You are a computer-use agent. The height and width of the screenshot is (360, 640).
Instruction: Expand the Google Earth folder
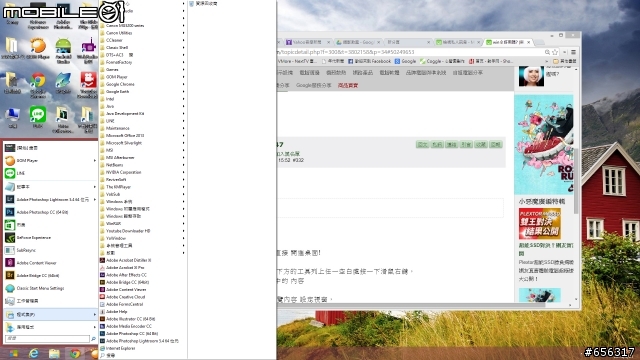tap(142, 92)
